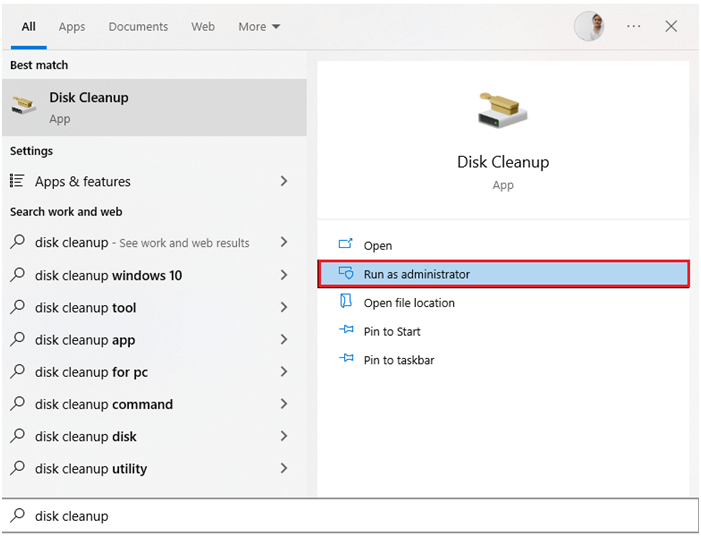Click magnifier icon beside 'disk cleanup tool'

point(17,307)
